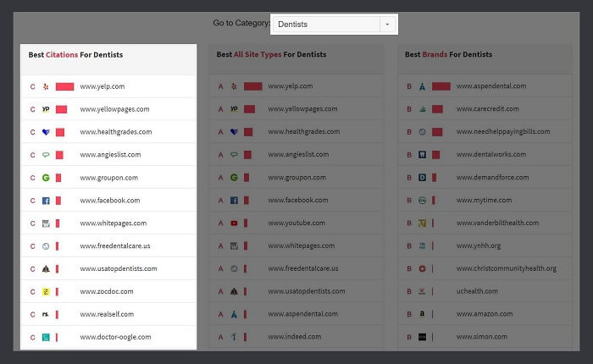
Task: Open www.yelp.com in Citations list
Action: [x=103, y=86]
